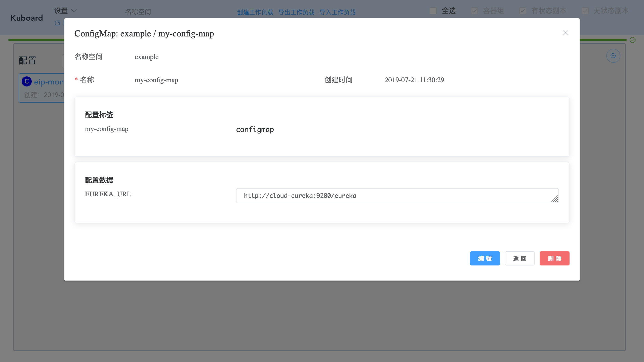The image size is (644, 362).
Task: Click the blue C badge on eip-mon card
Action: point(27,81)
